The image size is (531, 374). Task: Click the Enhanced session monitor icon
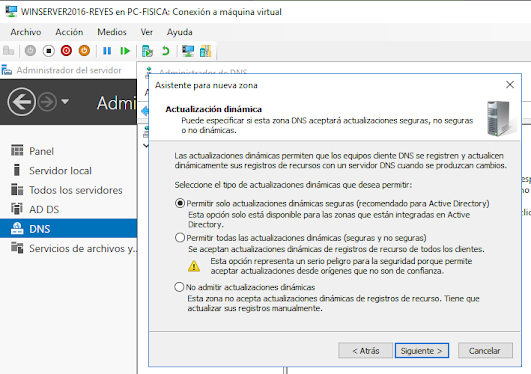pyautogui.click(x=188, y=51)
